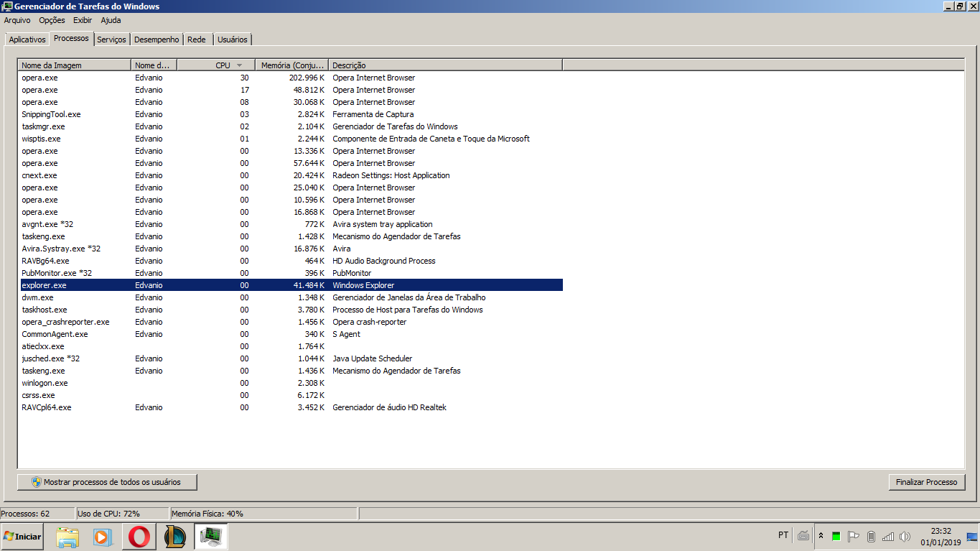
Task: Select PubMonitor.exe *32 process
Action: point(290,273)
